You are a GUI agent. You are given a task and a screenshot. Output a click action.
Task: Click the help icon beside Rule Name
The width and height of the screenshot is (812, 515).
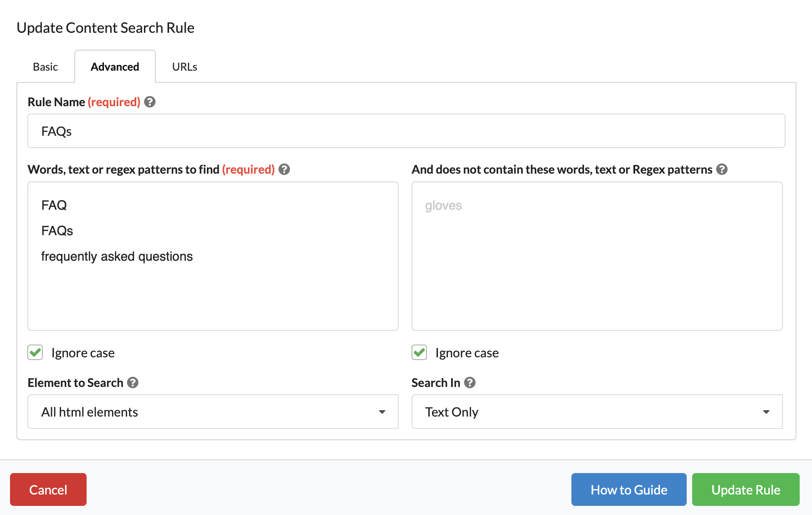(x=150, y=102)
